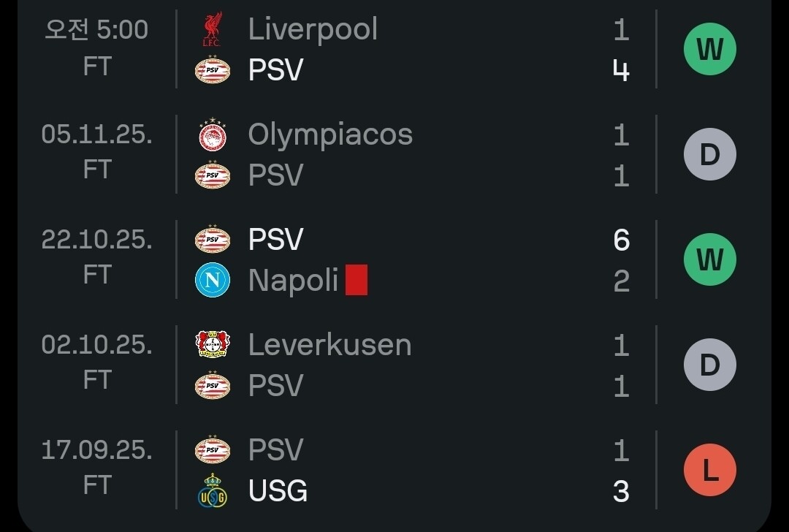The width and height of the screenshot is (789, 532).
Task: Open the USG team name
Action: pos(278,491)
